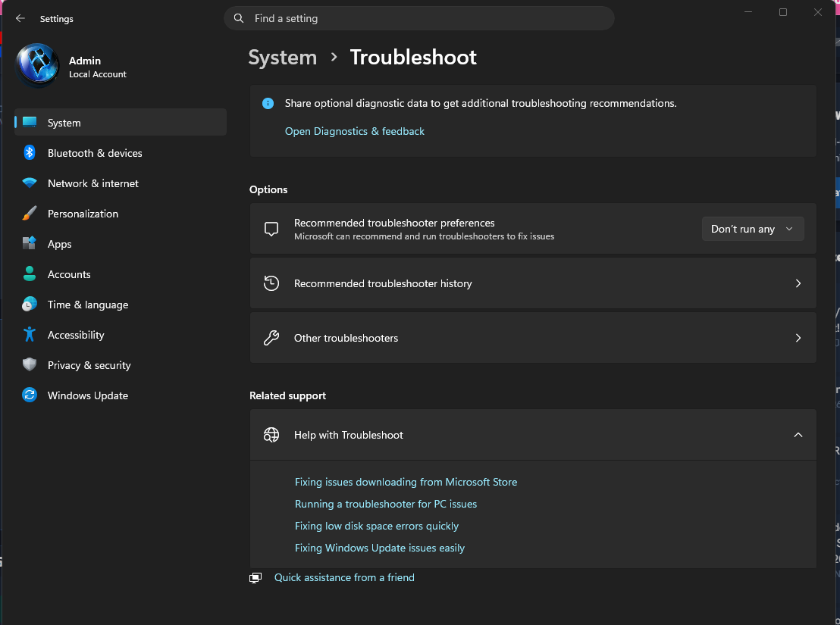The height and width of the screenshot is (625, 840).
Task: Click the Windows Update sync icon
Action: (30, 395)
